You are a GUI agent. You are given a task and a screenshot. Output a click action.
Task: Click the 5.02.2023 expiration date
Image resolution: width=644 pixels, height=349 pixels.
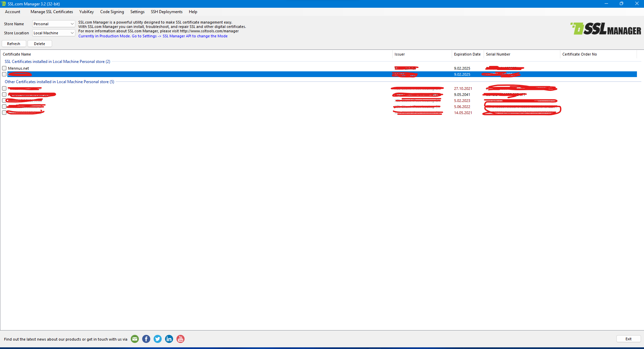tap(462, 101)
